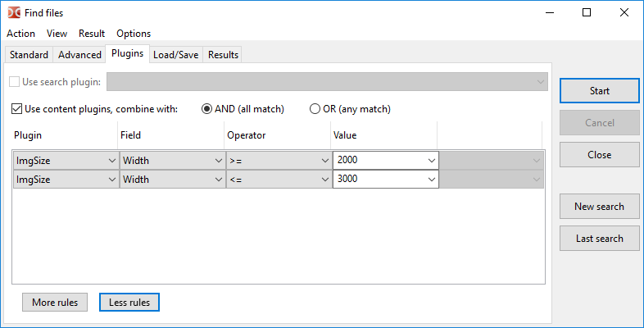Select the OR (any match) radio button

pyautogui.click(x=315, y=109)
